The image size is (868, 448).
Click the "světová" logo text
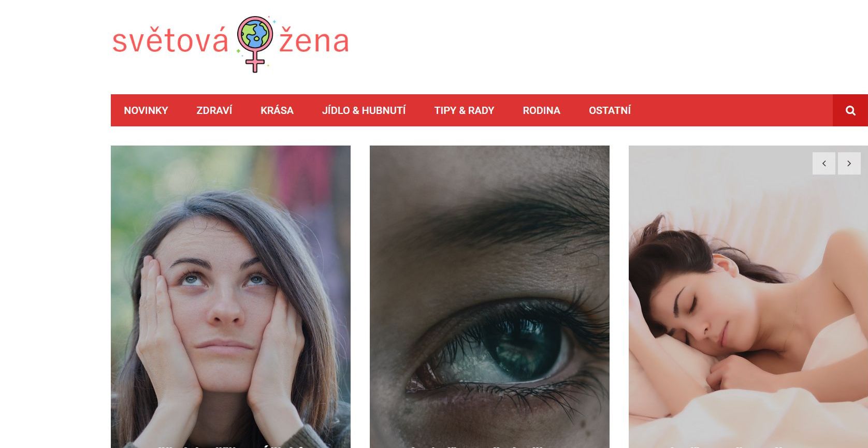coord(170,41)
